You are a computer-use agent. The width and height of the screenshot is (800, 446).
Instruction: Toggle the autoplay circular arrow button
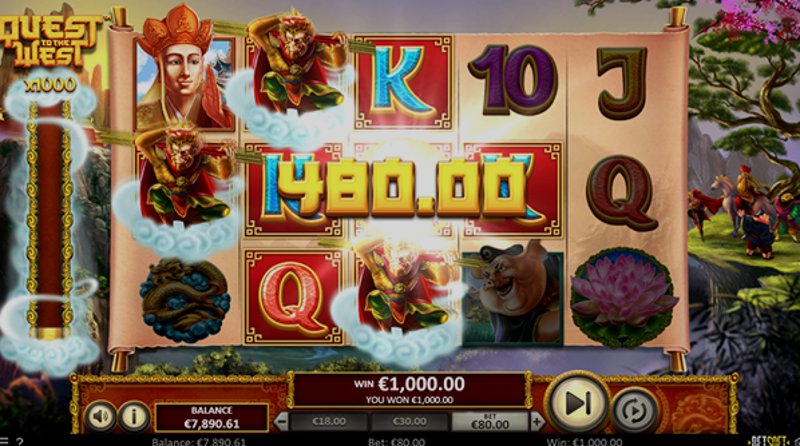[635, 410]
